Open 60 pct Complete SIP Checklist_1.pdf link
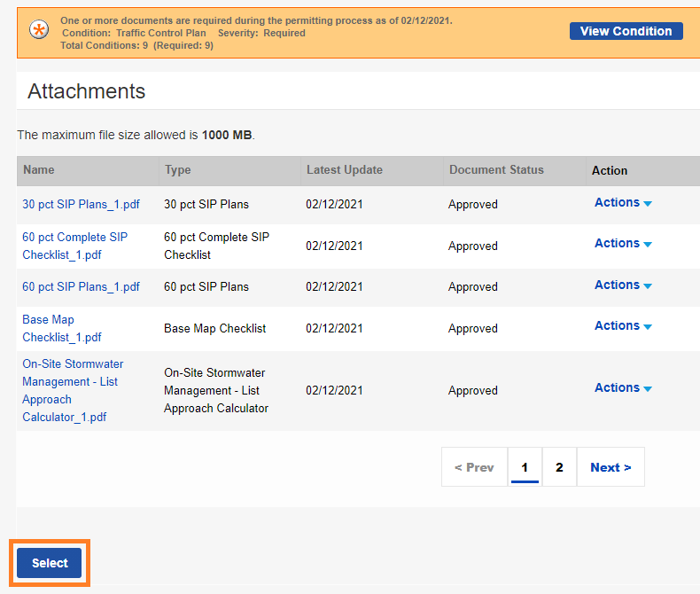This screenshot has width=700, height=594. 74,246
